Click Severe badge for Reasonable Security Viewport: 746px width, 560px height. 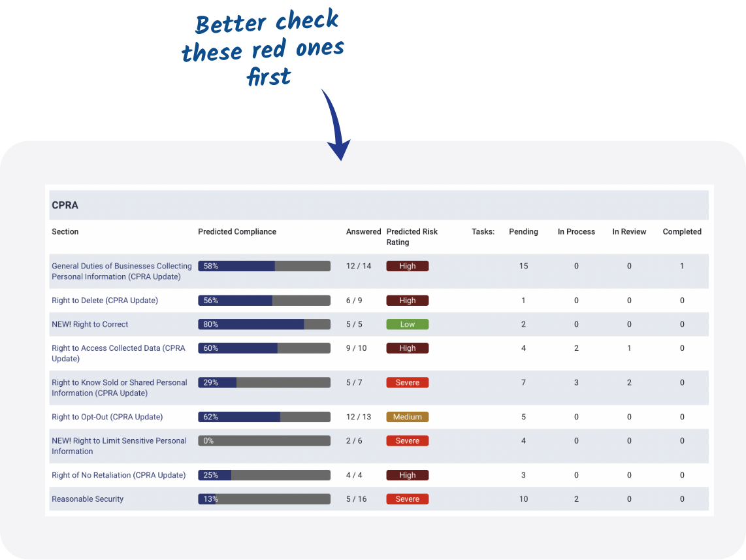(x=407, y=499)
